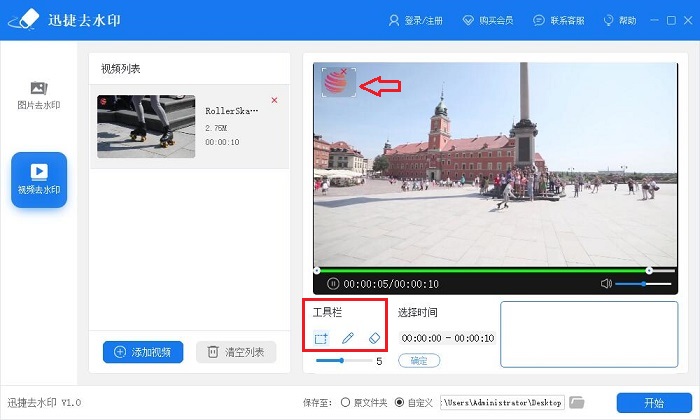Click 购买会员 membership purchase
This screenshot has width=700, height=420.
click(x=488, y=21)
